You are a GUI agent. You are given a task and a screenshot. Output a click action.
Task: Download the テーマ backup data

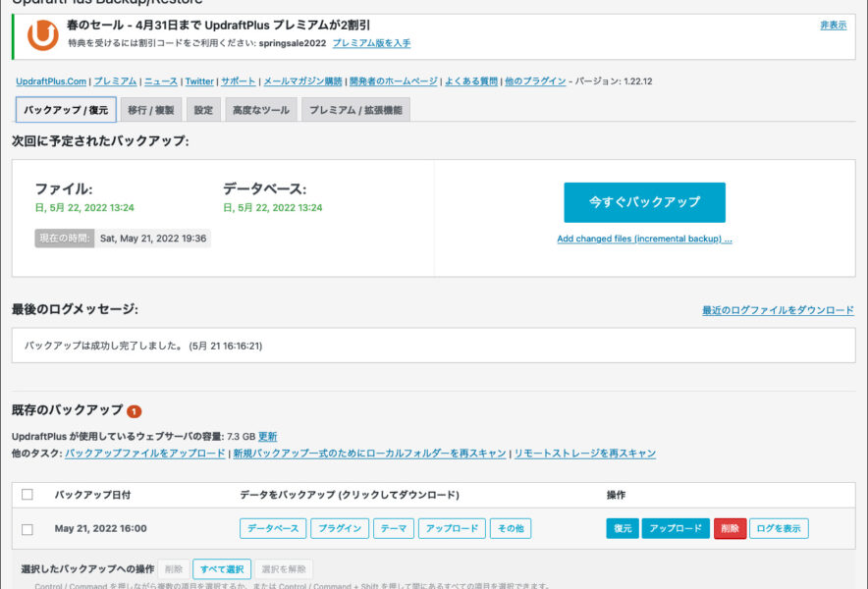394,529
